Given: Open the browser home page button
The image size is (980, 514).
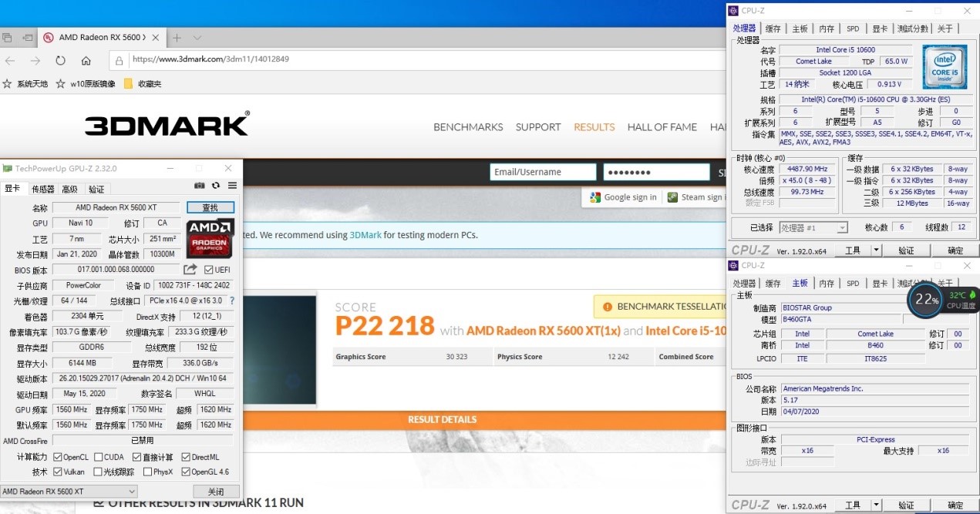Looking at the screenshot, I should pos(86,60).
